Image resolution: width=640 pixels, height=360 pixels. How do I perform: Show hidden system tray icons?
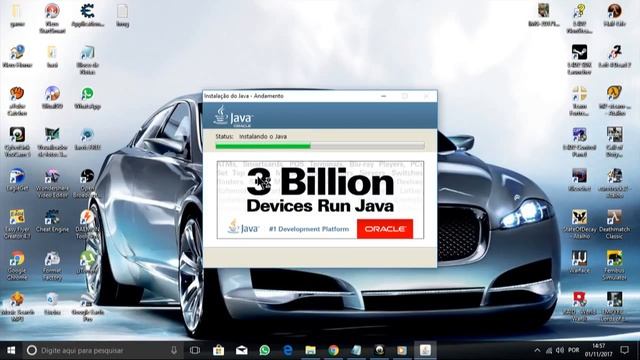[537, 350]
